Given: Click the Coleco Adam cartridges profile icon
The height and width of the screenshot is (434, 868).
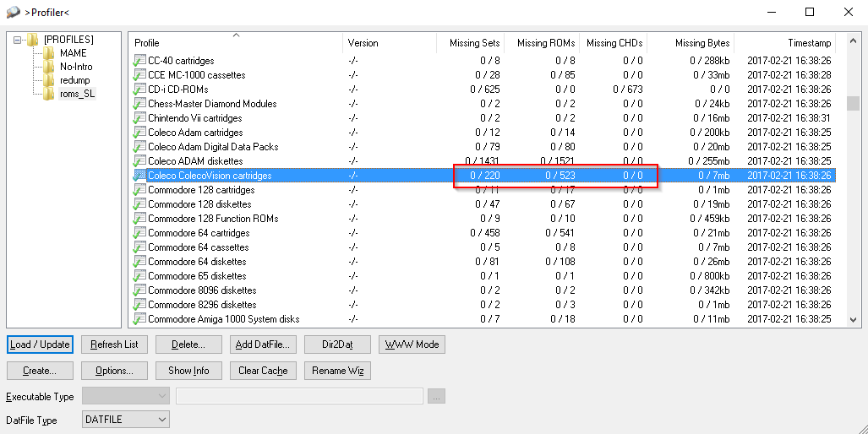Looking at the screenshot, I should click(x=139, y=133).
